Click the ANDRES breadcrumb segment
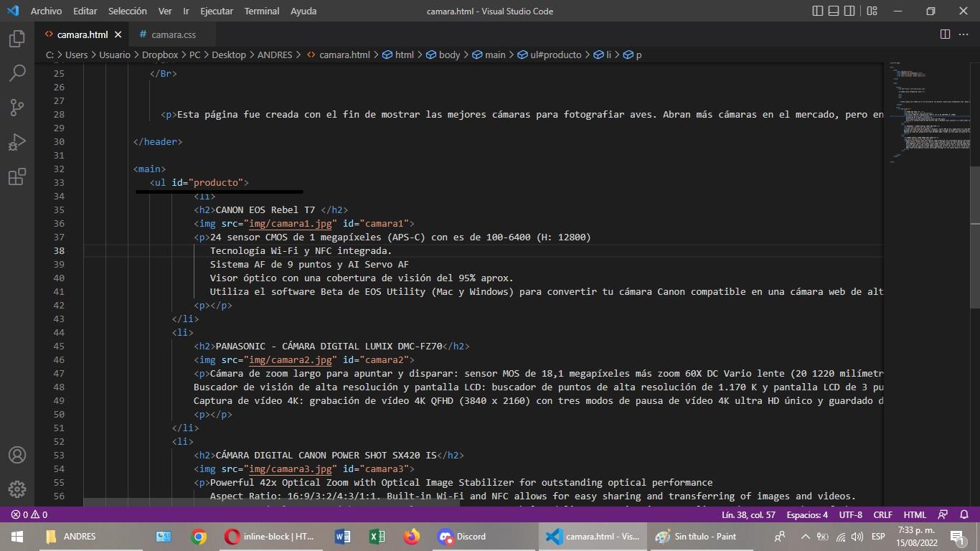Image resolution: width=980 pixels, height=551 pixels. coord(275,55)
